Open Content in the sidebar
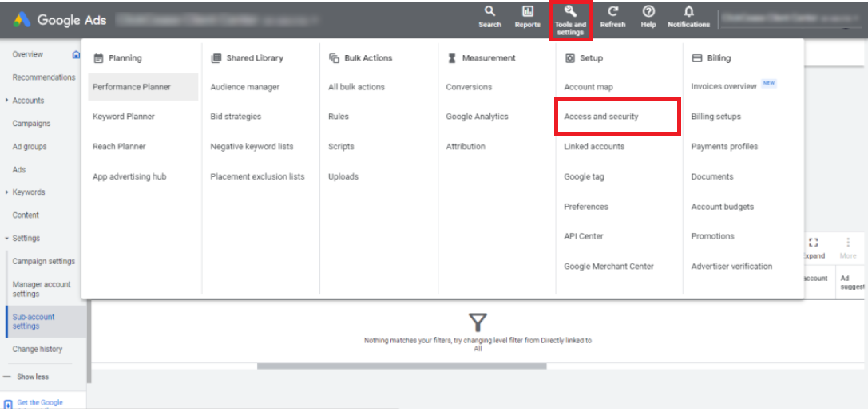Image resolution: width=868 pixels, height=411 pixels. tap(26, 215)
